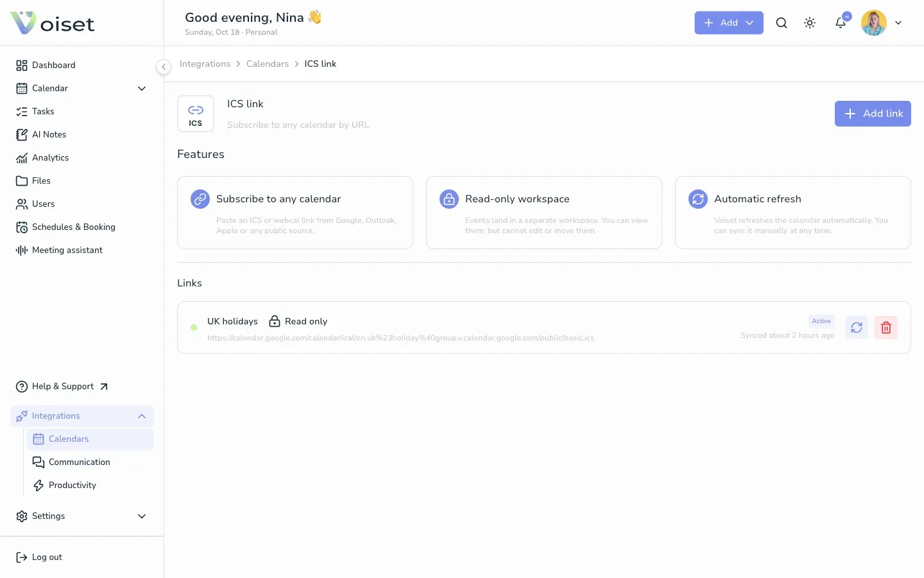Click the Subscribe to any calendar icon
924x578 pixels.
pyautogui.click(x=200, y=199)
